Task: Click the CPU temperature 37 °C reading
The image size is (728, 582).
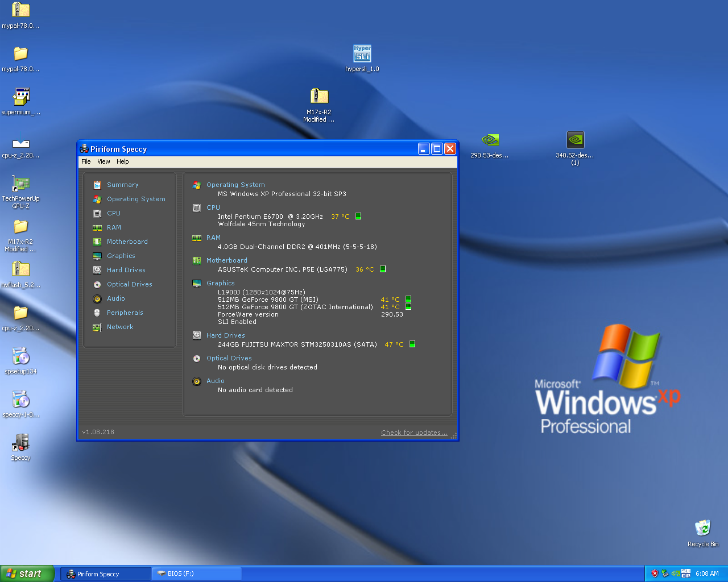Action: click(x=340, y=217)
